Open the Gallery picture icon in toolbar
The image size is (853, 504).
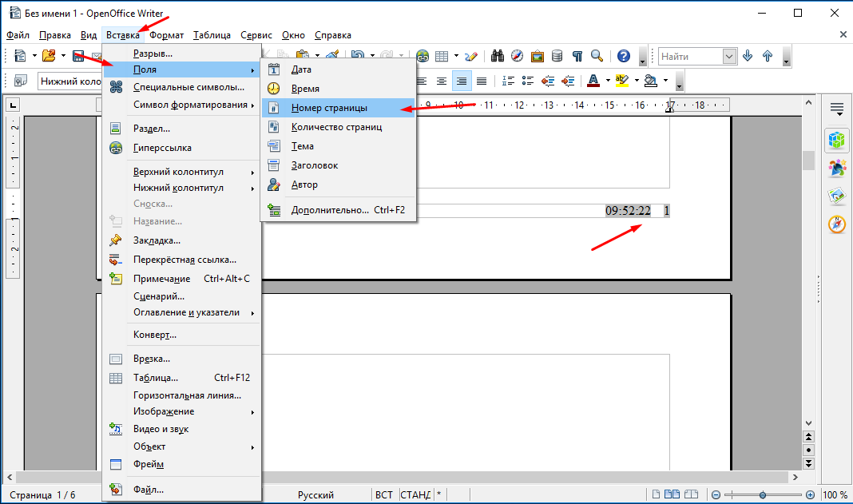click(537, 56)
